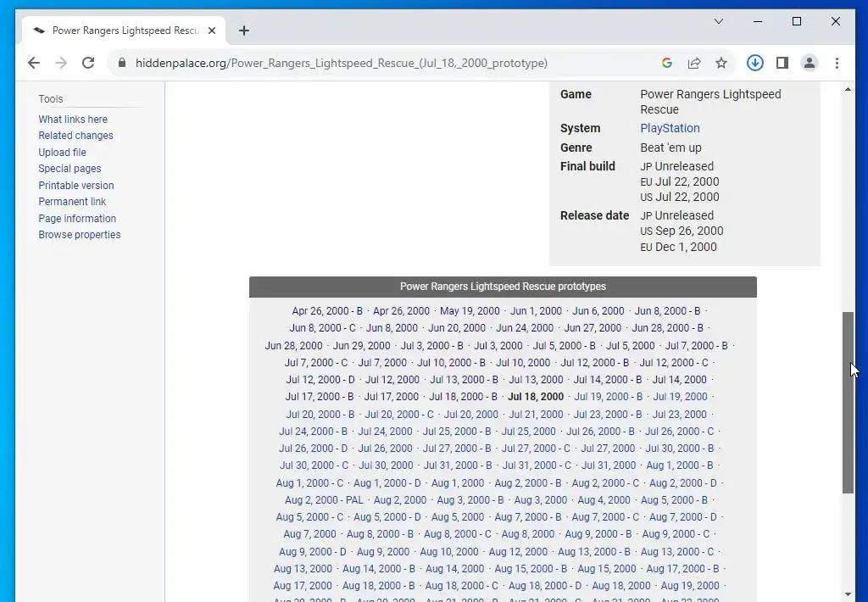Open Jul 12, 2000 - D prototype
Viewport: 868px width, 602px height.
tap(320, 380)
